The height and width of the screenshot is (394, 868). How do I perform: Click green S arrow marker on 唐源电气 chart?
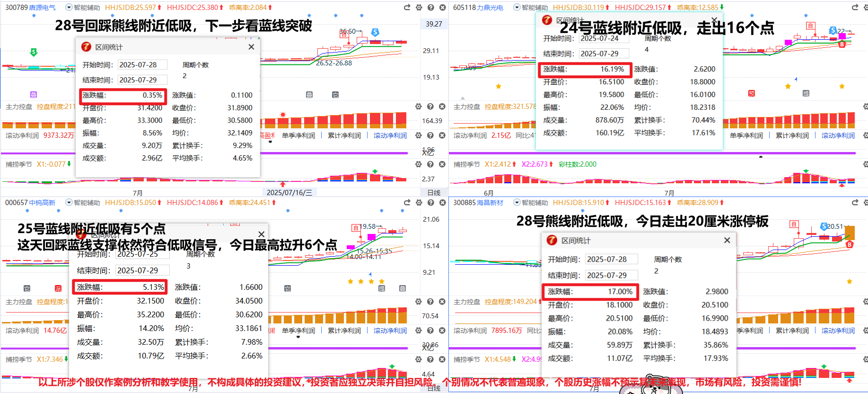click(x=34, y=52)
